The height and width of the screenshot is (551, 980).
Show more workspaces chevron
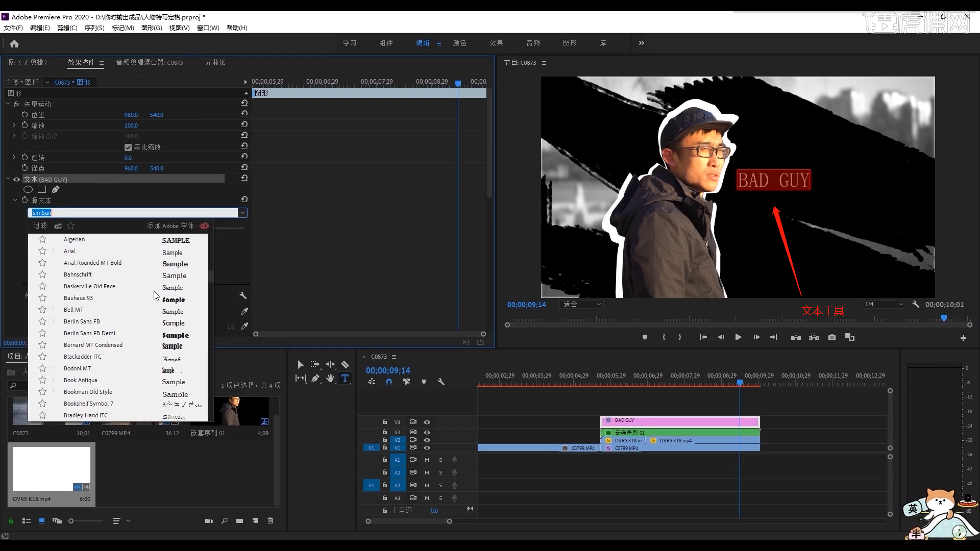pyautogui.click(x=642, y=43)
